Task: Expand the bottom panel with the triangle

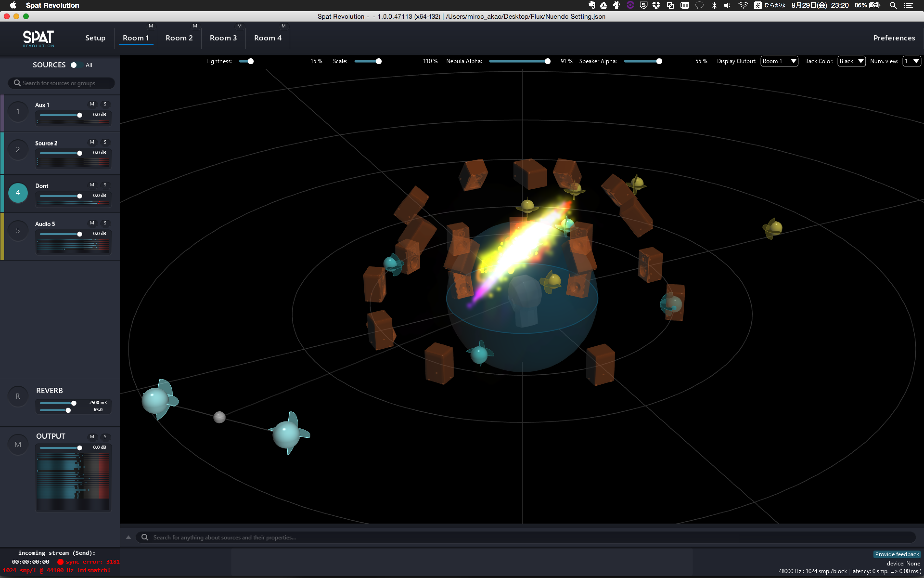Action: [129, 537]
